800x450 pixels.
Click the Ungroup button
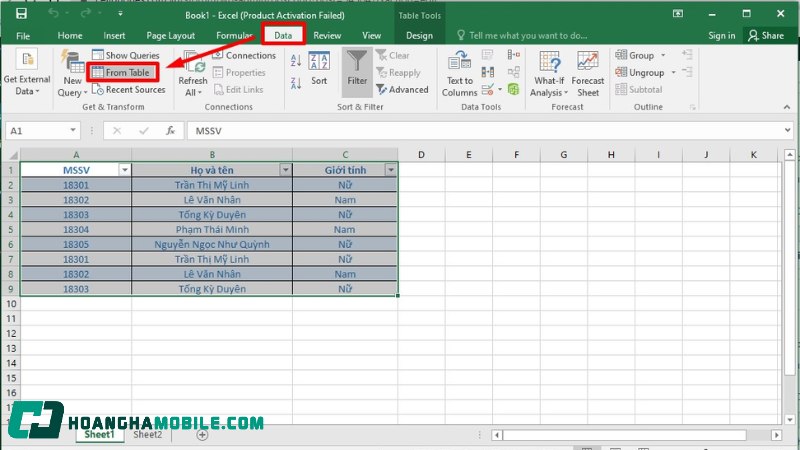pyautogui.click(x=640, y=72)
